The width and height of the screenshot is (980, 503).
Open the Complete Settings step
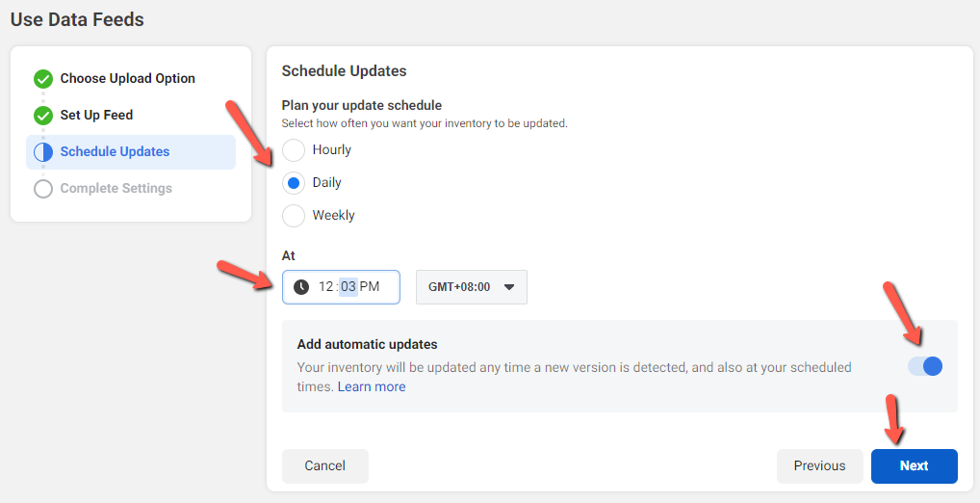[116, 188]
